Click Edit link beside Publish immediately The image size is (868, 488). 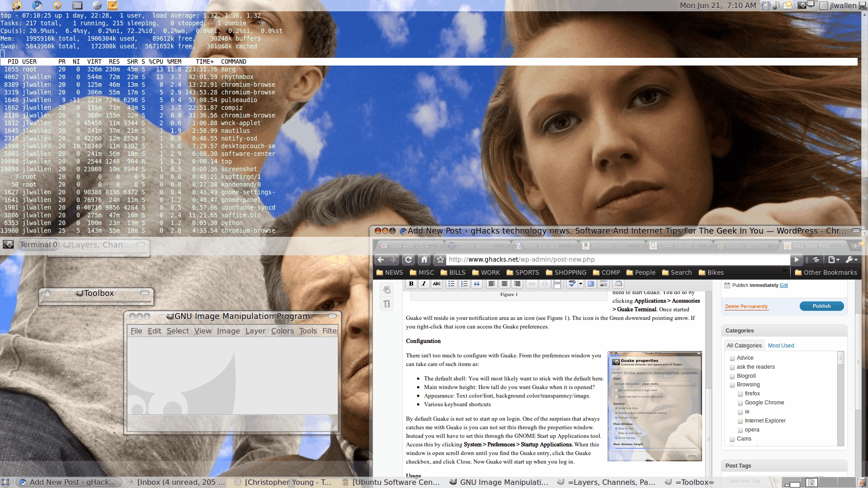coord(783,285)
